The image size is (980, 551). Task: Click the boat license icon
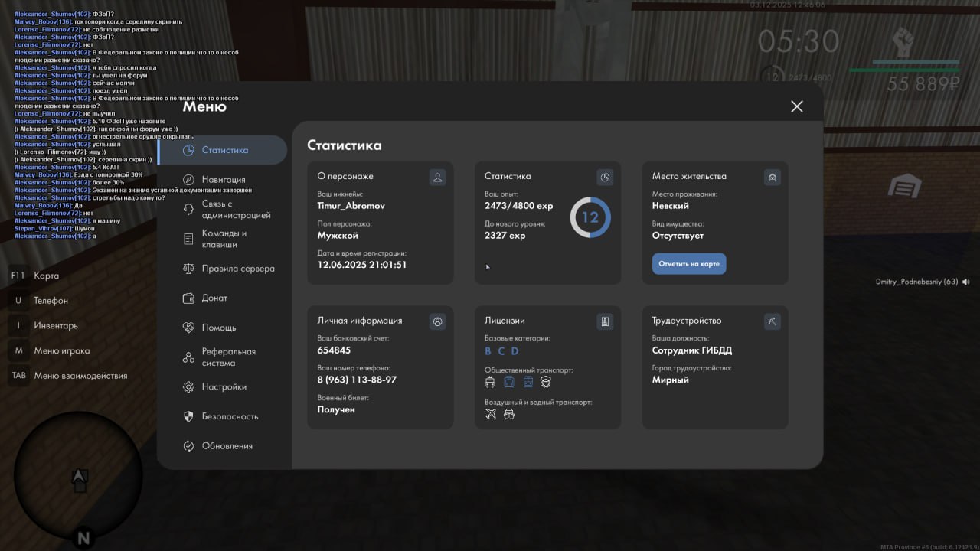pos(509,414)
